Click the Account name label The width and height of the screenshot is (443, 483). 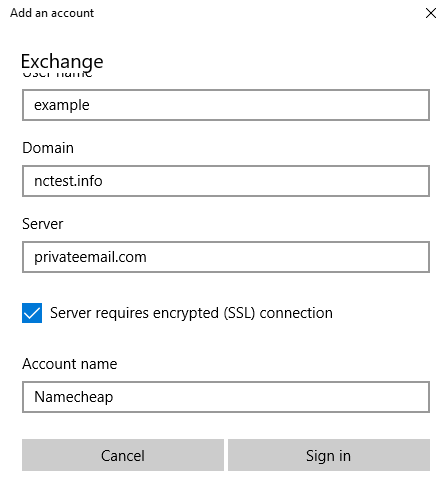(70, 364)
